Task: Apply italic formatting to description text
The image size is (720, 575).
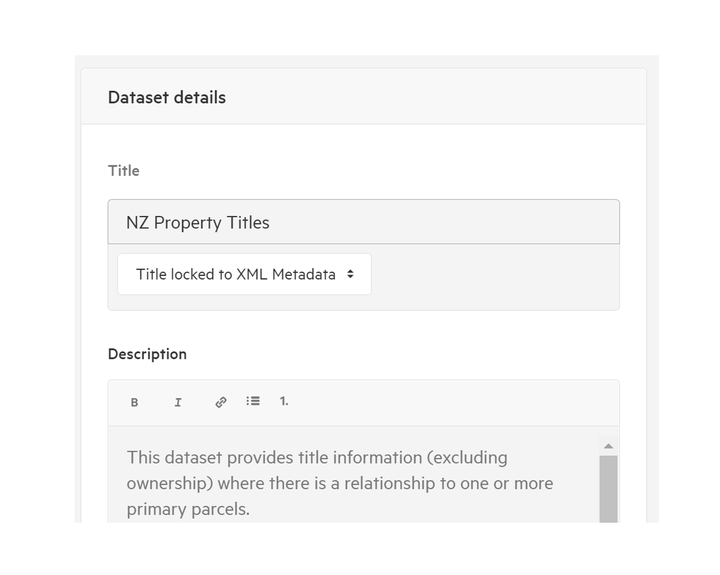Action: (178, 402)
